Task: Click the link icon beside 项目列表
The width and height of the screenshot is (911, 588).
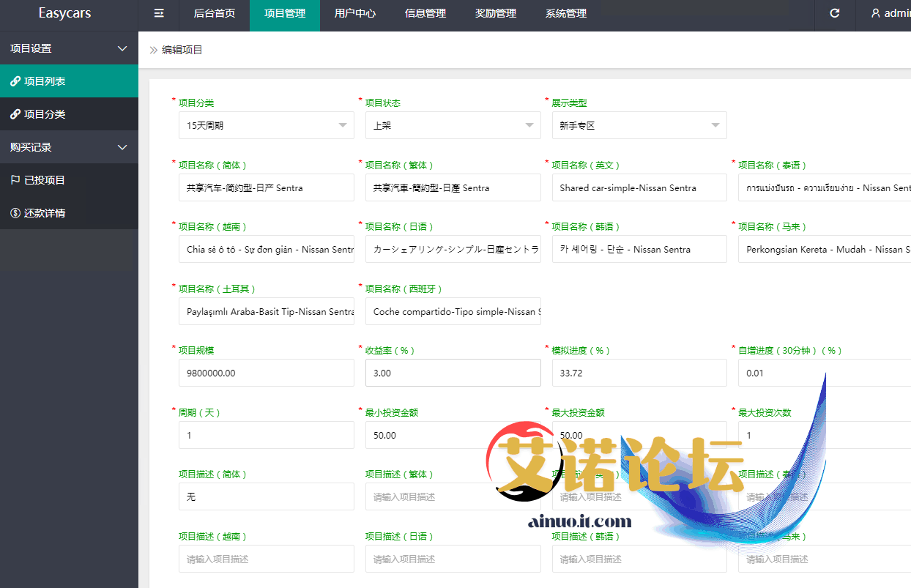Action: pyautogui.click(x=15, y=81)
